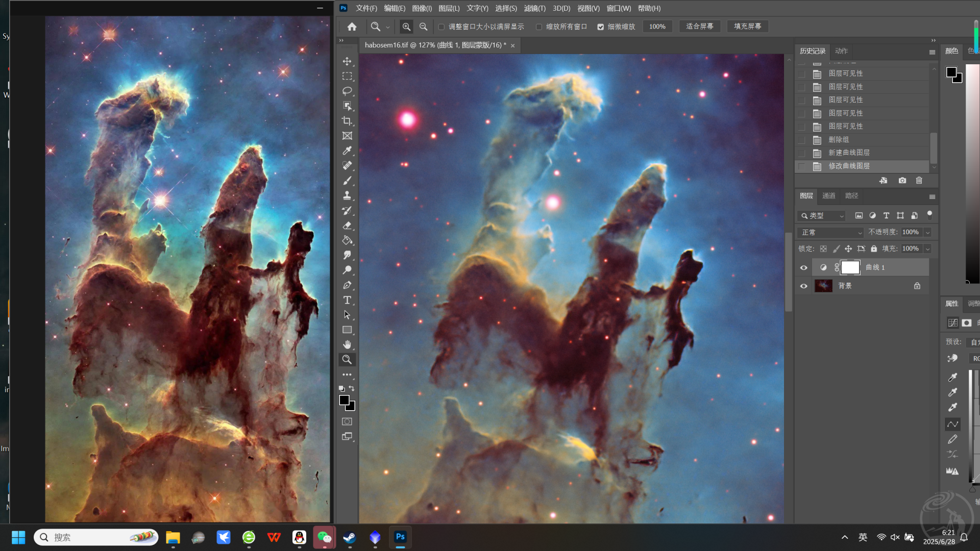Click the 100% zoom button
The image size is (980, 551).
coord(657,27)
